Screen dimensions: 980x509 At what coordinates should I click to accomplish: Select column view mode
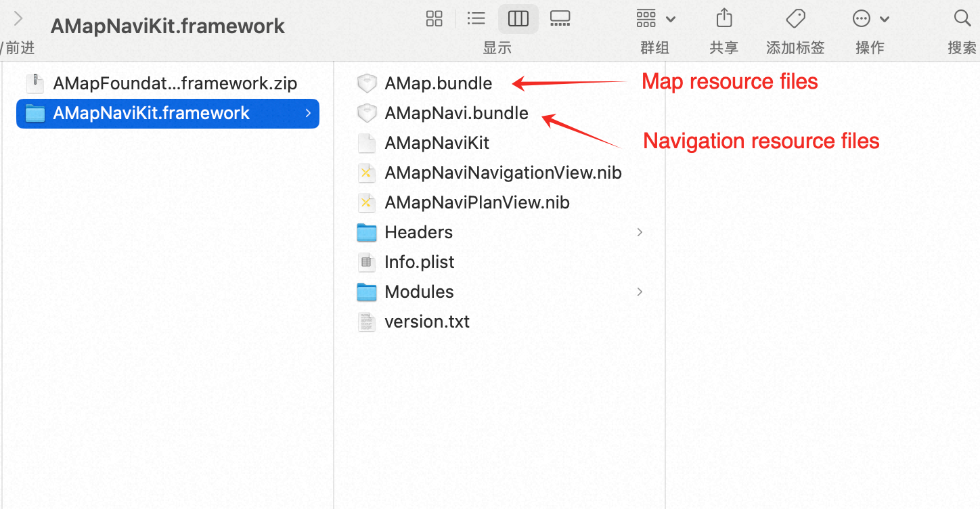(518, 18)
